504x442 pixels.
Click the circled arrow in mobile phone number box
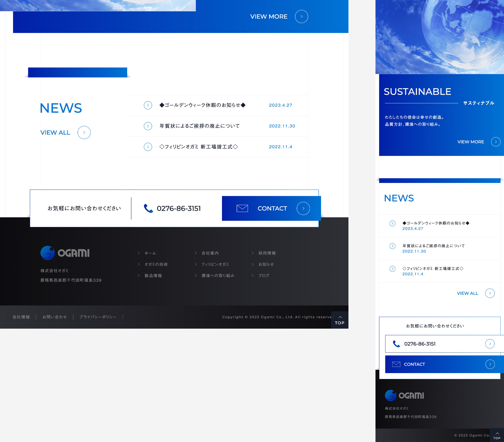click(490, 344)
